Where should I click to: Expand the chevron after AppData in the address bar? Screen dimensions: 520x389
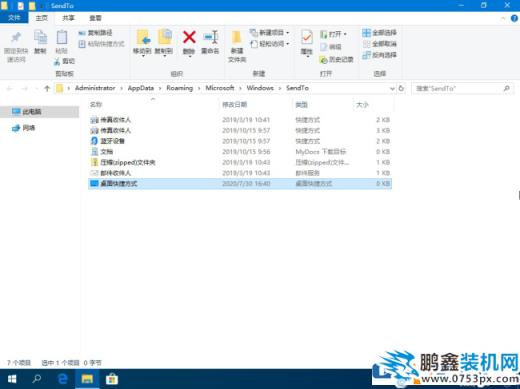click(160, 88)
